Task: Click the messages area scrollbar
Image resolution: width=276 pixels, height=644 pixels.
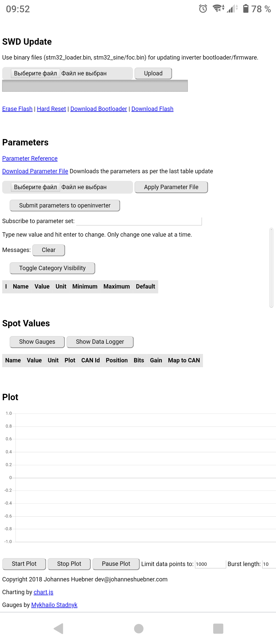Action: coord(271,267)
